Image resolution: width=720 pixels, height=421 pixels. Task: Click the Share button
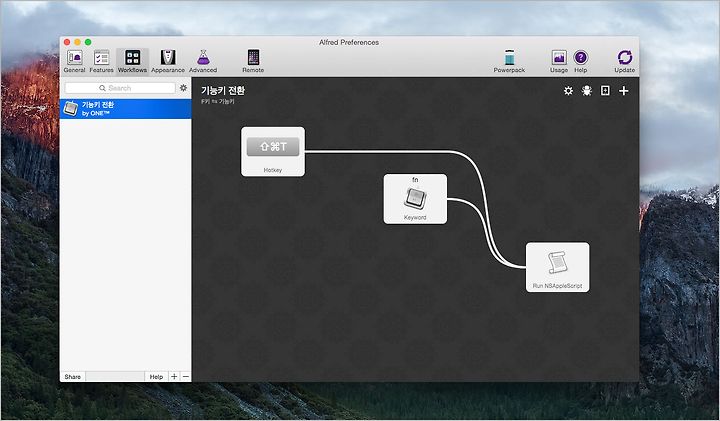coord(73,376)
